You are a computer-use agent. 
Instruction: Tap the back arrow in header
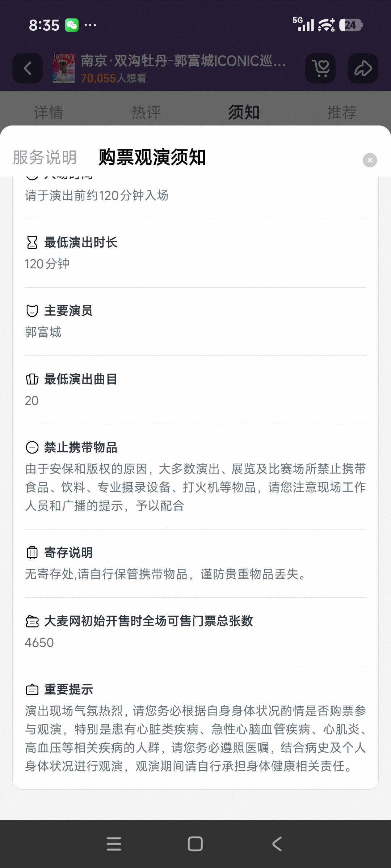[28, 68]
